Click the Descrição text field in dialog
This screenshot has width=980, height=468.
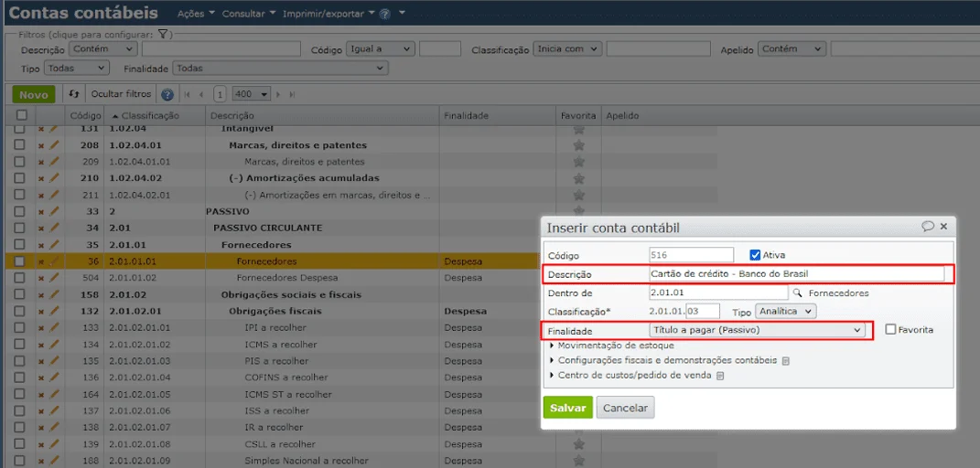point(797,274)
